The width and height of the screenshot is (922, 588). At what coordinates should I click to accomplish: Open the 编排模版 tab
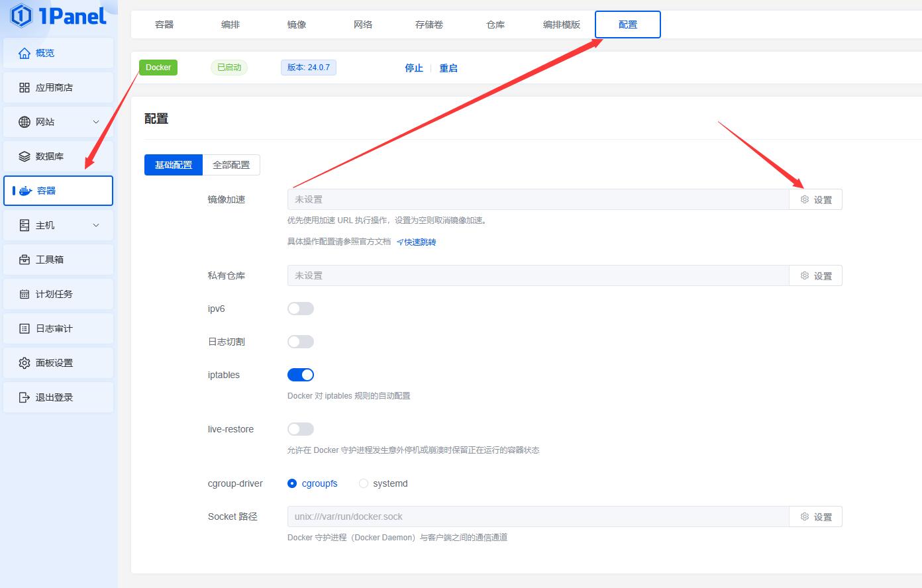click(562, 24)
